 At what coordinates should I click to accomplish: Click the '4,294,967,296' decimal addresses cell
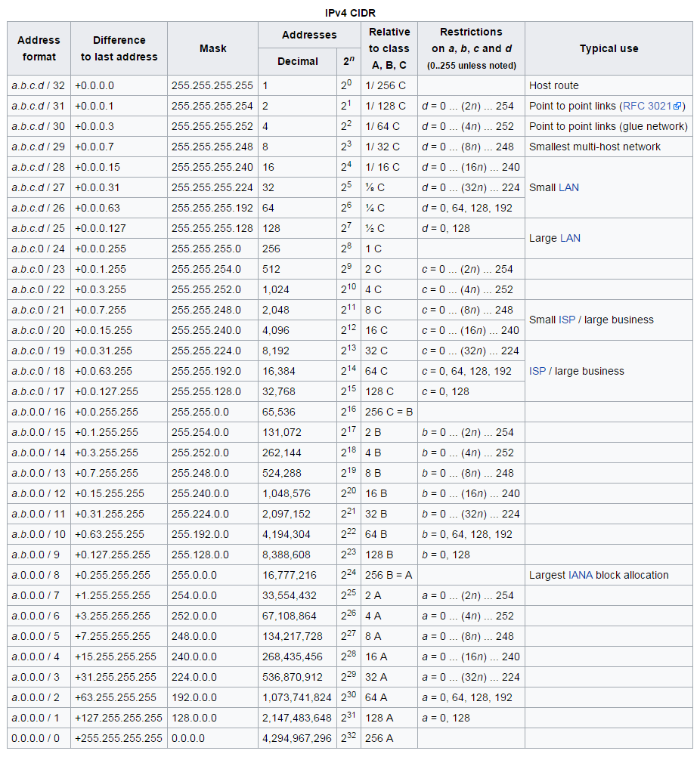296,738
